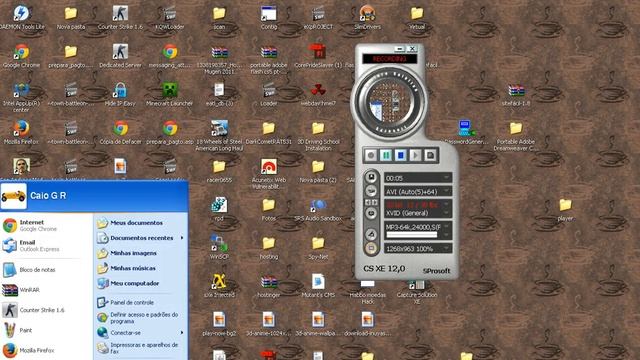Image resolution: width=640 pixels, height=360 pixels.
Task: Open the MP3-64k audio format dropdown
Action: coord(447,227)
